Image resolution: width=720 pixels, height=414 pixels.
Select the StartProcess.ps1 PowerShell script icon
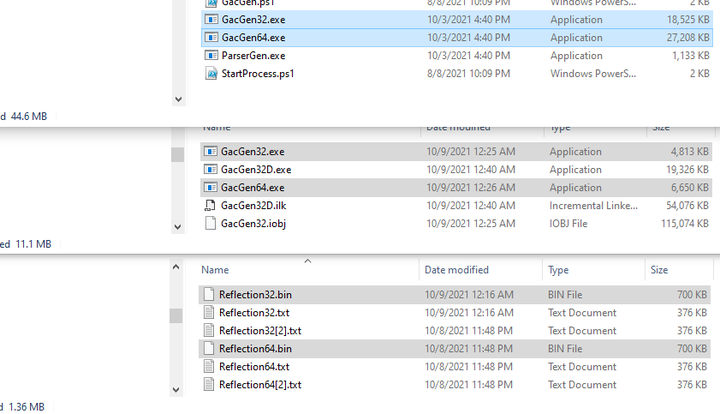(x=211, y=73)
